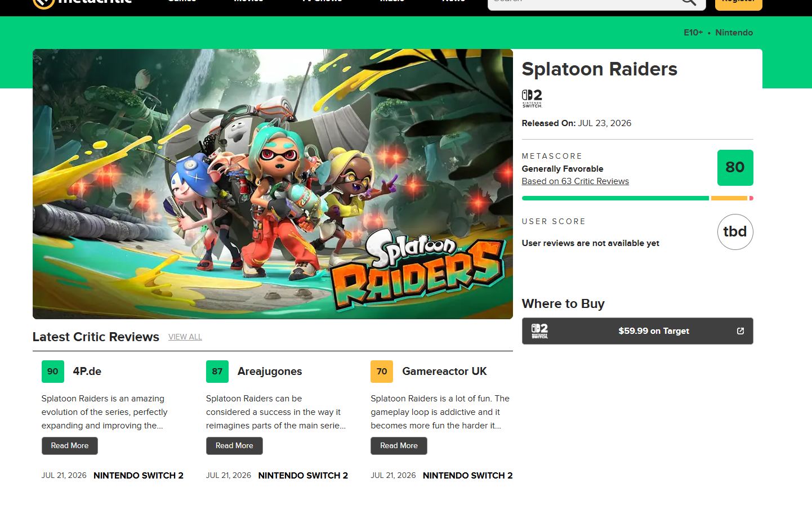Click the Released On JUL 23, 2026 text
The image size is (812, 514).
(x=576, y=123)
